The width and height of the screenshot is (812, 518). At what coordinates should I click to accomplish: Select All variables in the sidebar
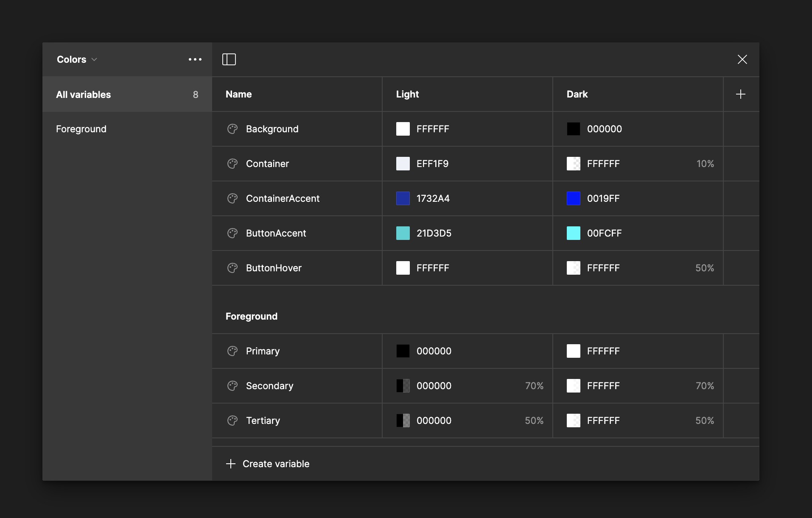pyautogui.click(x=84, y=94)
